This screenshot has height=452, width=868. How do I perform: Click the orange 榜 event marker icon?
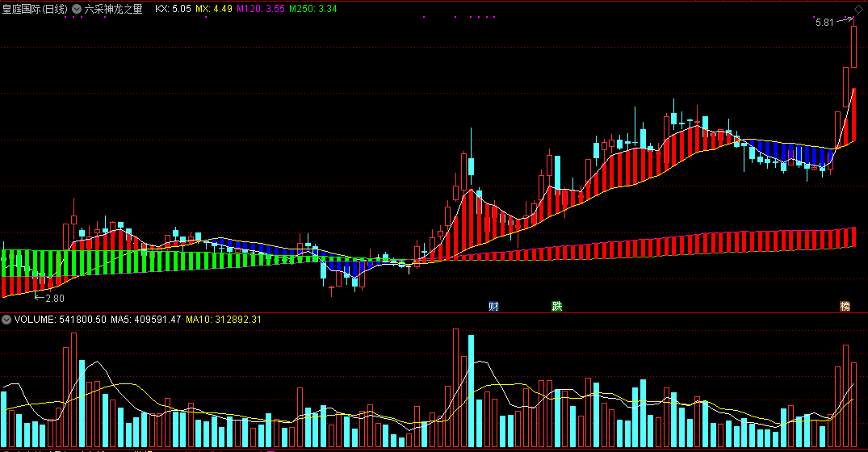(x=845, y=307)
